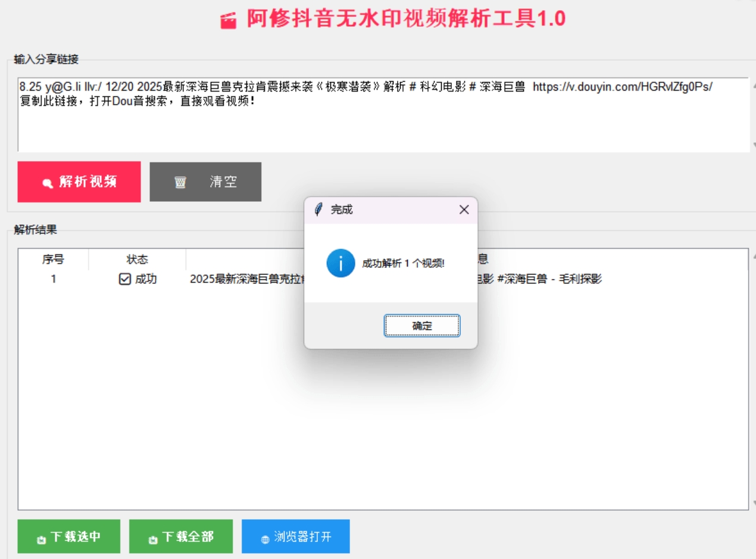Click the download icon on 下载全部
This screenshot has width=756, height=559.
pyautogui.click(x=153, y=539)
